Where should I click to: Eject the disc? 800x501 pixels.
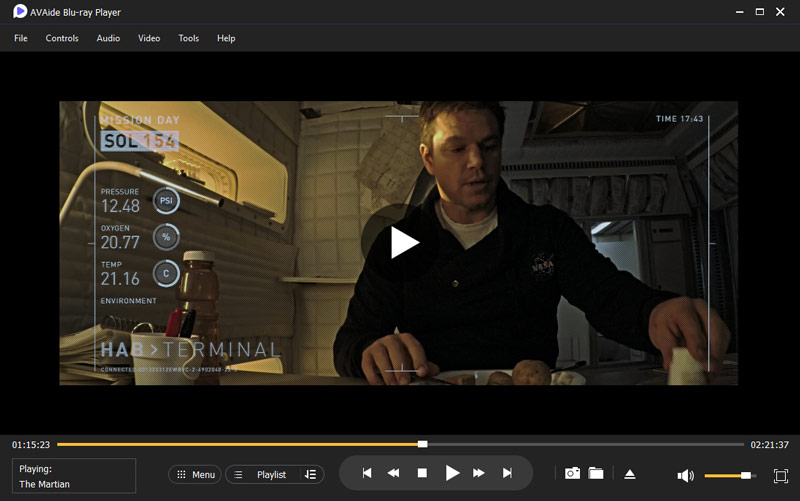coord(630,474)
